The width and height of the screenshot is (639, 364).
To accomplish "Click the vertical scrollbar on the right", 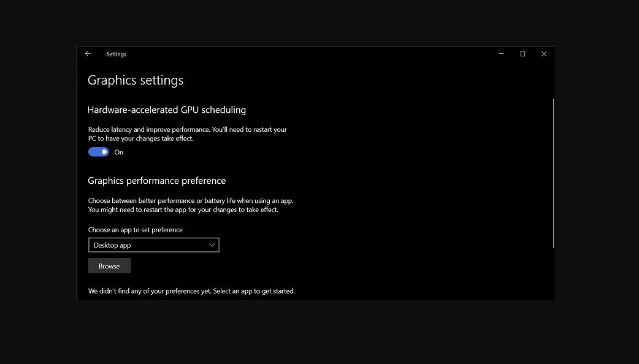I will click(x=553, y=173).
